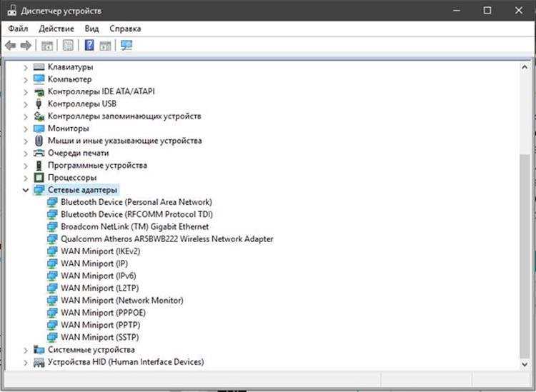The height and width of the screenshot is (392, 536).
Task: Expand the Программные устройства category
Action: point(26,166)
